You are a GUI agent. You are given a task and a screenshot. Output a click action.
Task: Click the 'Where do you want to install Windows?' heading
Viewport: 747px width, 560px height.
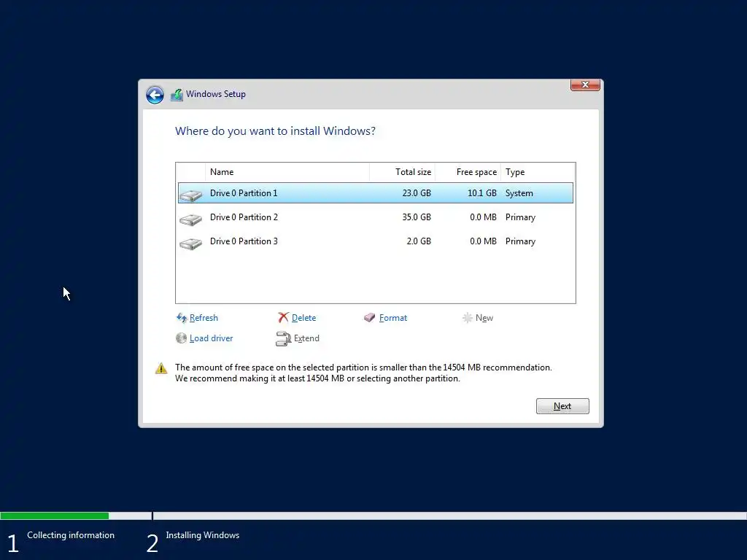click(x=275, y=131)
